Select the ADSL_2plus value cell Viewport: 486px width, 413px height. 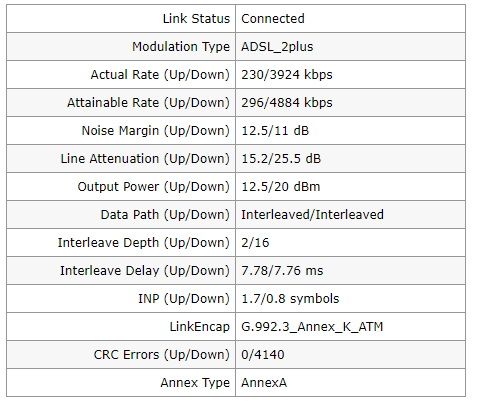point(350,47)
